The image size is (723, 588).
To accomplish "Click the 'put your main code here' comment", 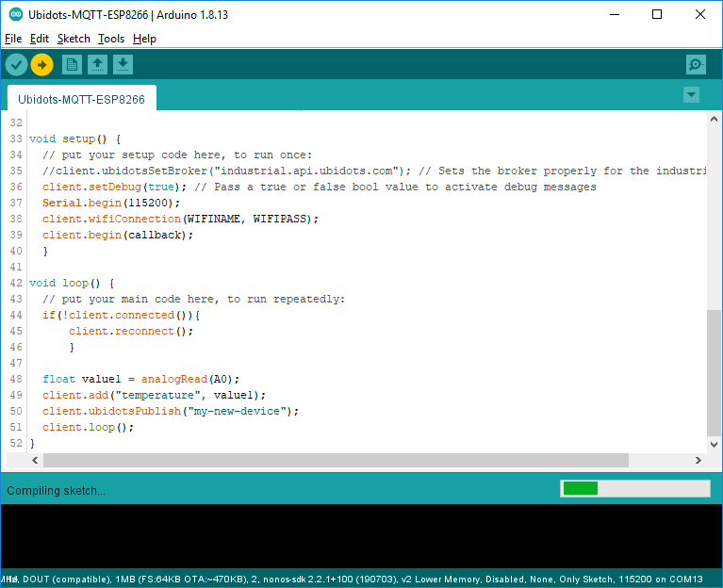I will tap(193, 299).
